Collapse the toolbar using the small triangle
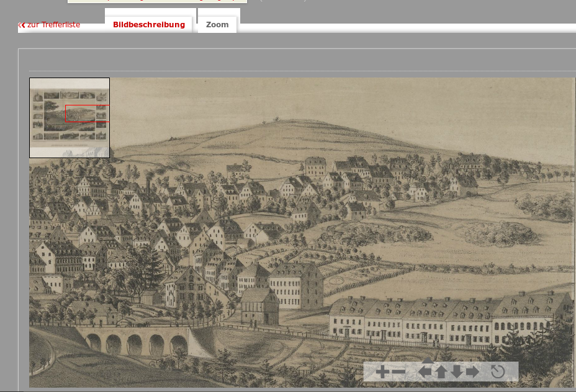Screen dimensions: 576x392 [428, 360]
